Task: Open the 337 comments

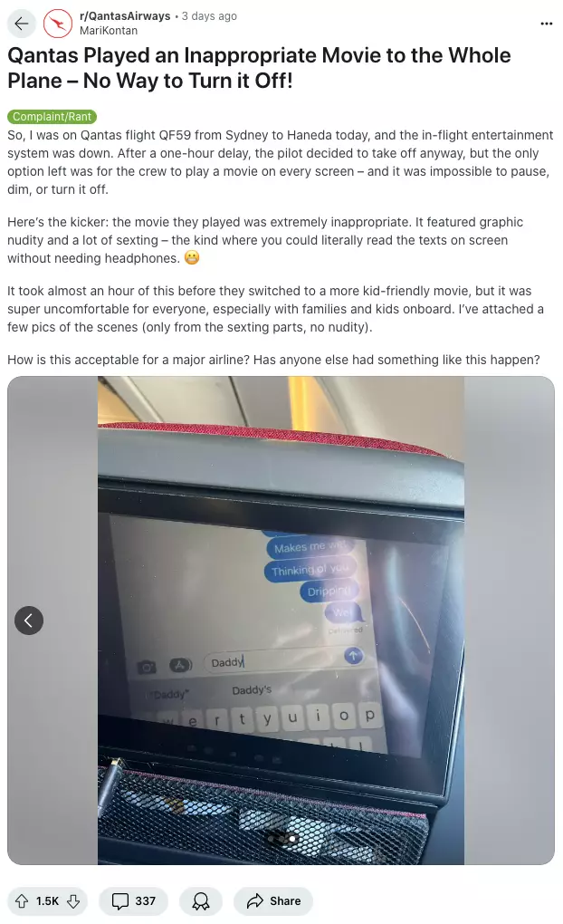Action: 134,901
